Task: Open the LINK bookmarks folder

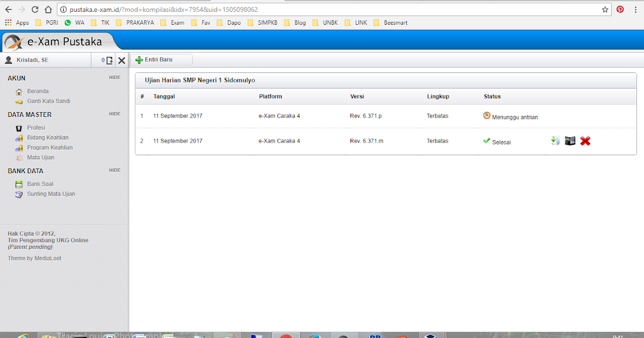Action: 356,23
